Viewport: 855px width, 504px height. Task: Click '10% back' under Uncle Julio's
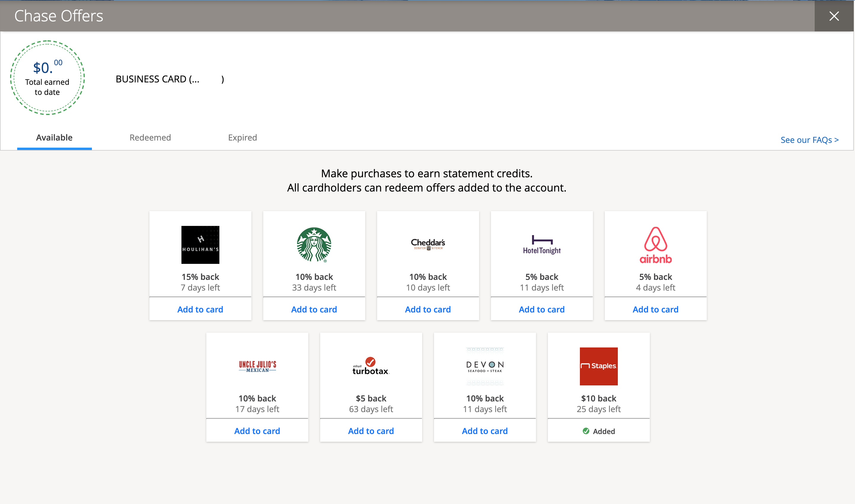pyautogui.click(x=257, y=398)
